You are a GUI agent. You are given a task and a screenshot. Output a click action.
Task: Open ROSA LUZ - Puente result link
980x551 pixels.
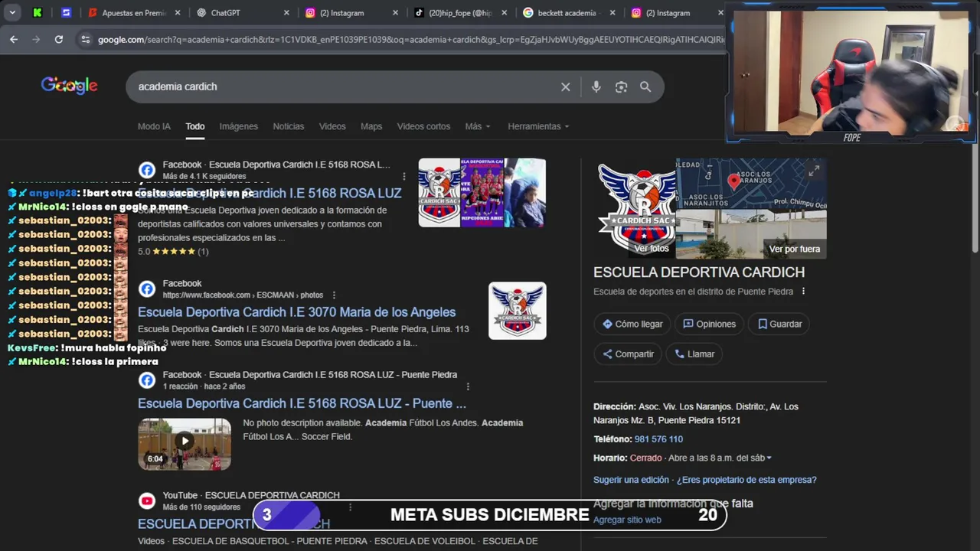tap(302, 403)
